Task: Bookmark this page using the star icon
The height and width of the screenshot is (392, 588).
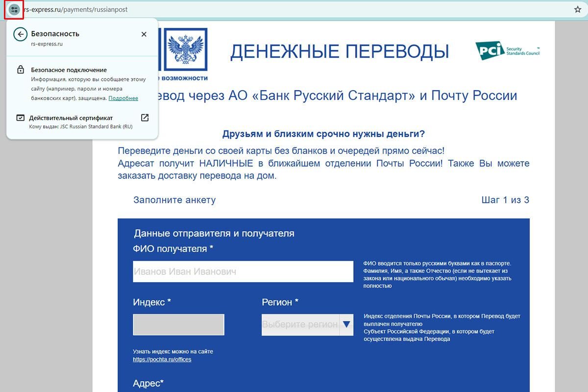Action: 577,8
